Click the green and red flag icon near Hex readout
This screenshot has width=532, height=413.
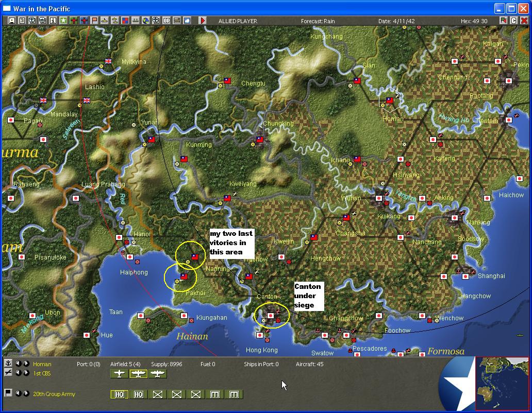pyautogui.click(x=503, y=21)
